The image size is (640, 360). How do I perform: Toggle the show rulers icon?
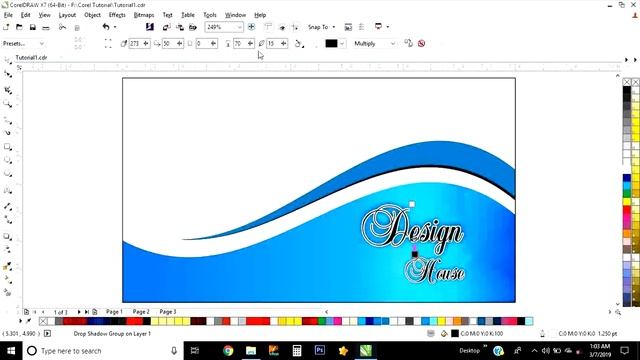click(x=268, y=27)
